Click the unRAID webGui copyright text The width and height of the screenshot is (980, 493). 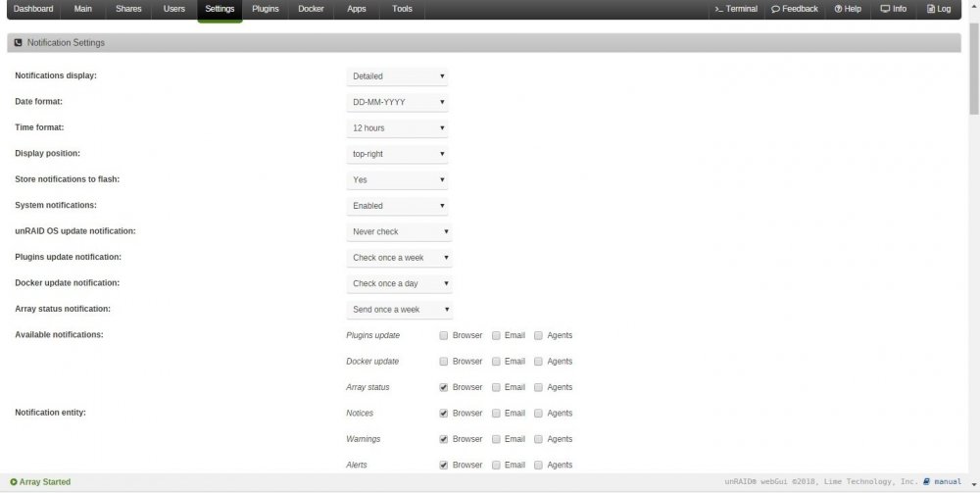pos(821,482)
